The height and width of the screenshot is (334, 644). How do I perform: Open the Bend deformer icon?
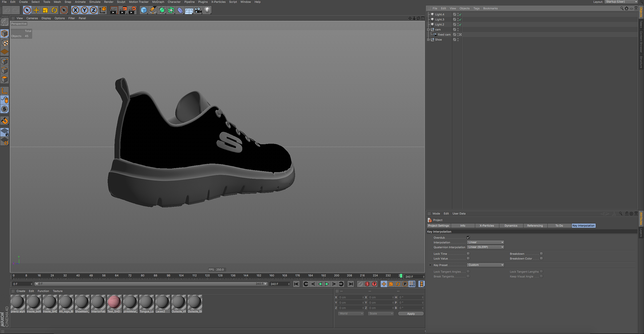tap(180, 10)
